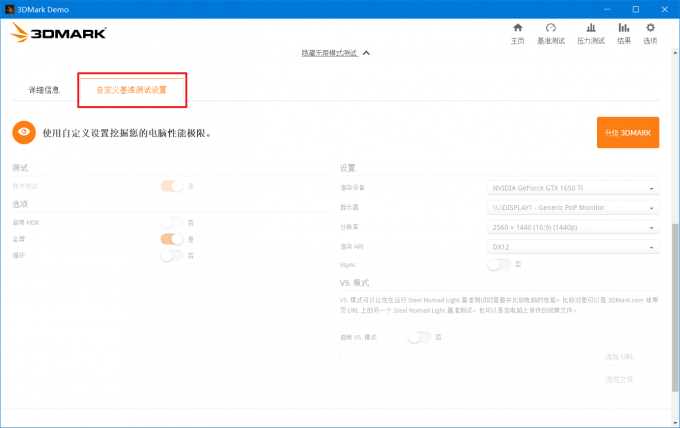Maximize the 3DMark Demo window

(x=636, y=9)
